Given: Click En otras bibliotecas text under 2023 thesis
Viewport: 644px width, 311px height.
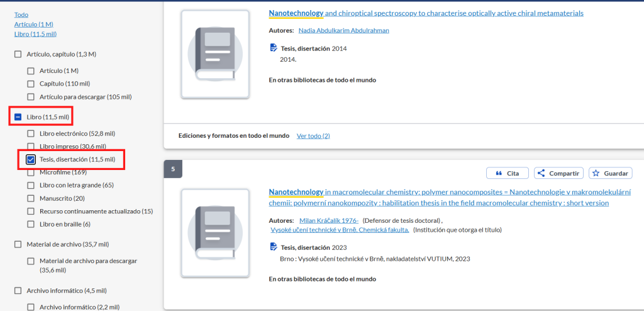Looking at the screenshot, I should (x=323, y=279).
